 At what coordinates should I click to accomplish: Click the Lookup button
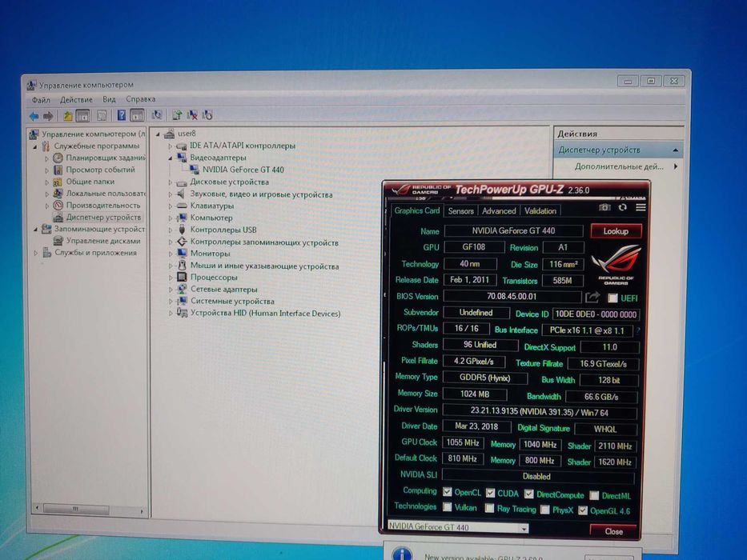pos(616,231)
